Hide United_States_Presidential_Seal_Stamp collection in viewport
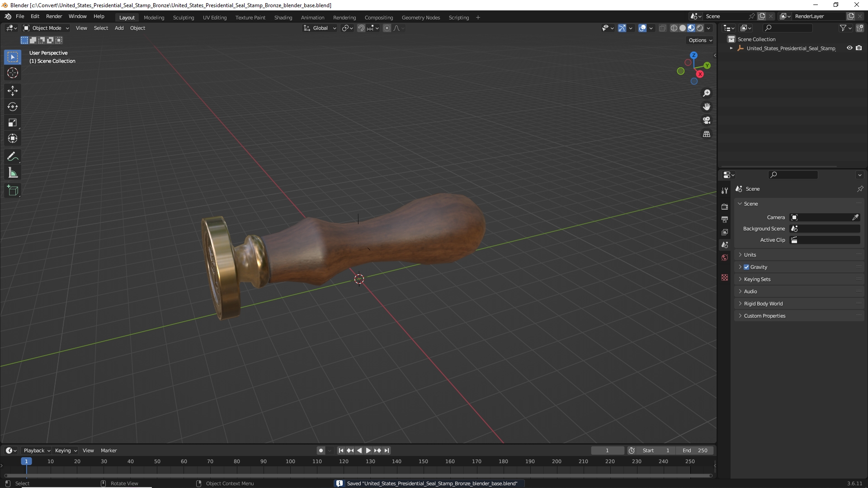868x488 pixels. (849, 48)
